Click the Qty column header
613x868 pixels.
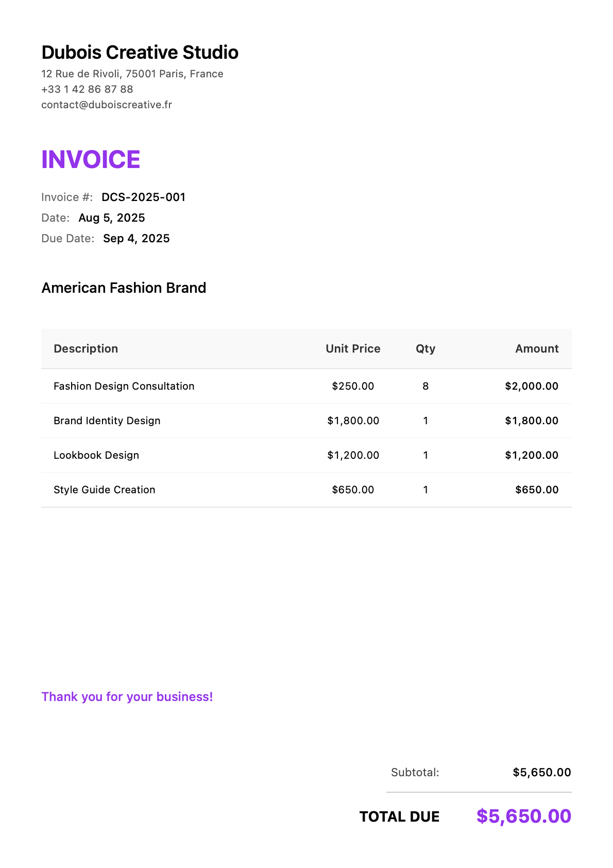click(425, 348)
